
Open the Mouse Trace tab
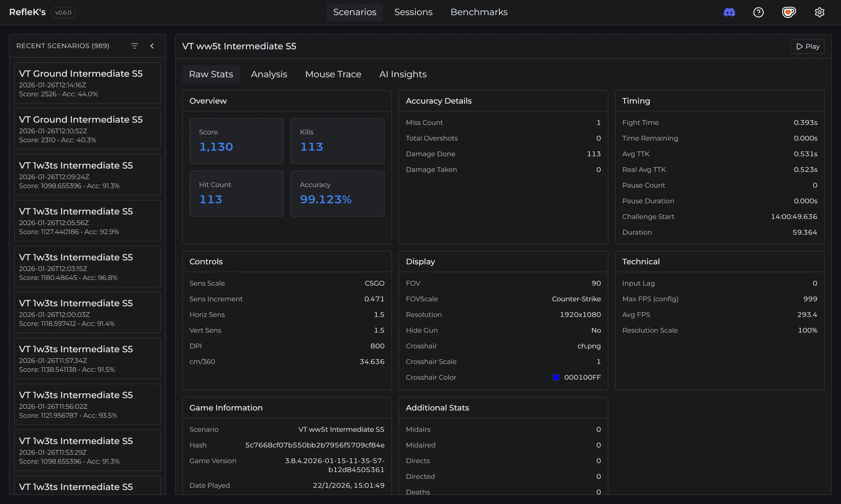pyautogui.click(x=333, y=74)
